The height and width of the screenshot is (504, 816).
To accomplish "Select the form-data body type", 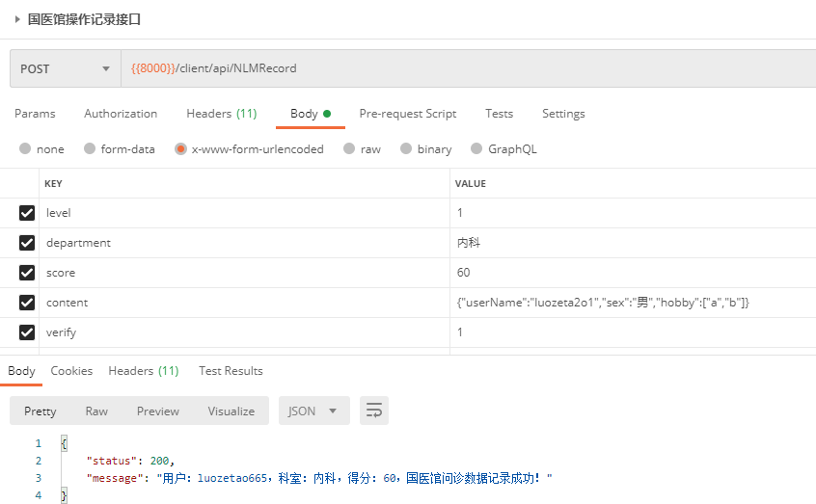I will click(119, 149).
